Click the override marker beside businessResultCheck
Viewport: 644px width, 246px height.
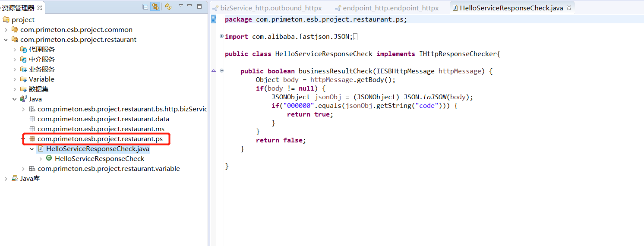click(x=214, y=71)
